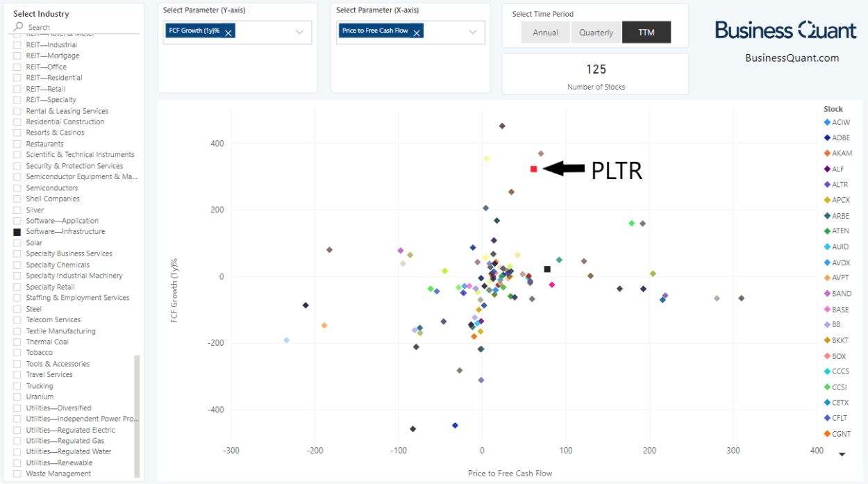Image resolution: width=868 pixels, height=484 pixels.
Task: Select the BOX diamond in the stock legend
Action: [827, 356]
